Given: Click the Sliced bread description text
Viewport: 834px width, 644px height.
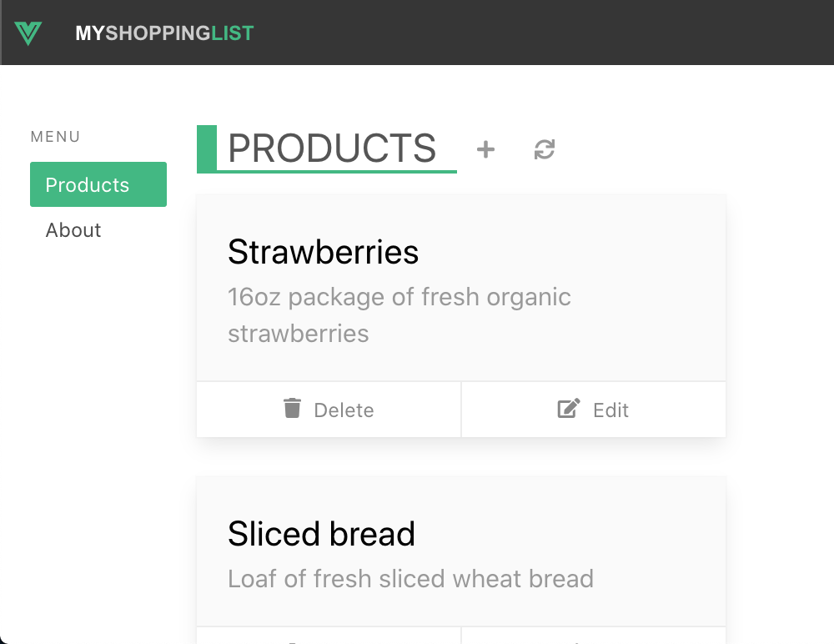Looking at the screenshot, I should [x=410, y=578].
